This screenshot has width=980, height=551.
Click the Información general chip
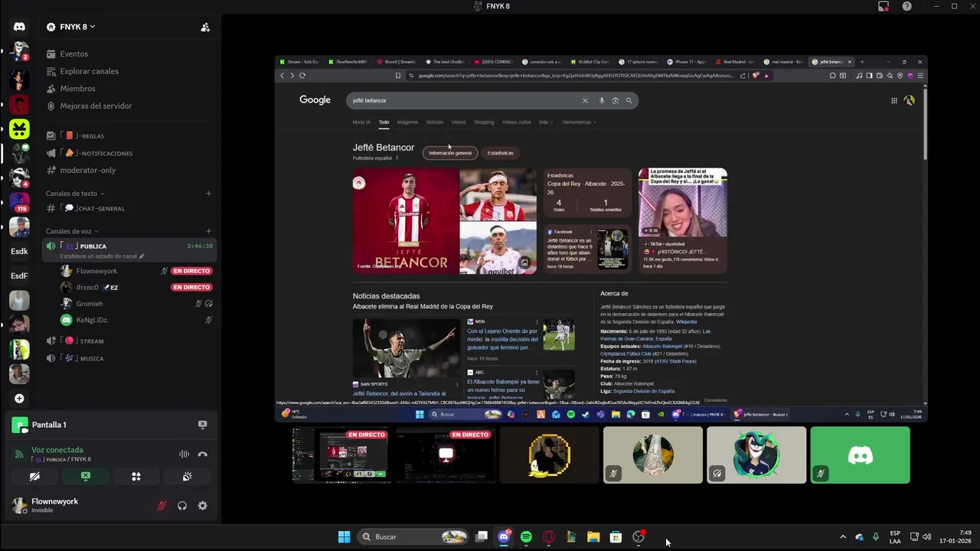point(450,153)
